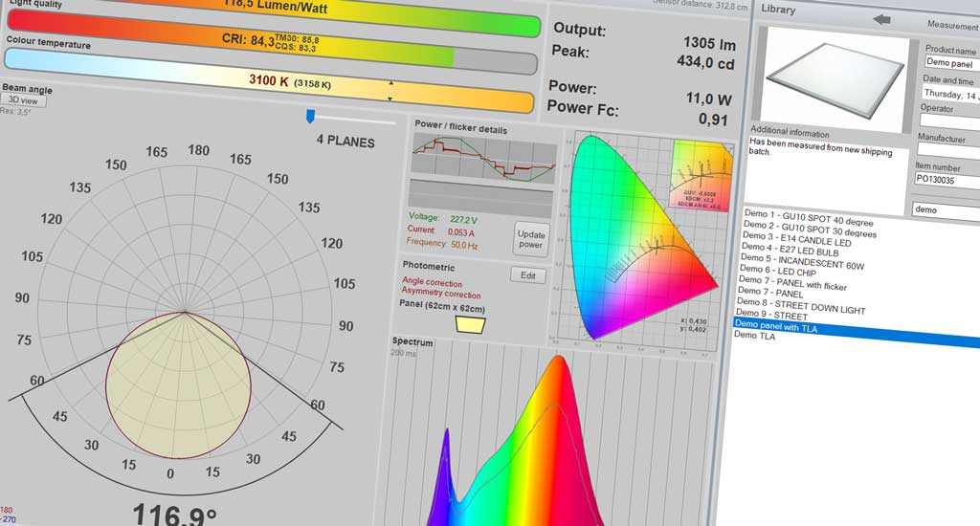Click the LED panel product thumbnail

(835, 78)
